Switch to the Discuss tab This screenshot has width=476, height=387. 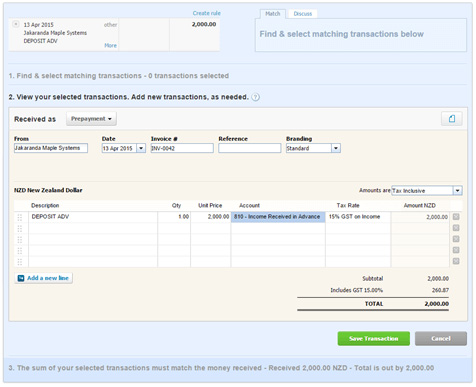tap(303, 14)
